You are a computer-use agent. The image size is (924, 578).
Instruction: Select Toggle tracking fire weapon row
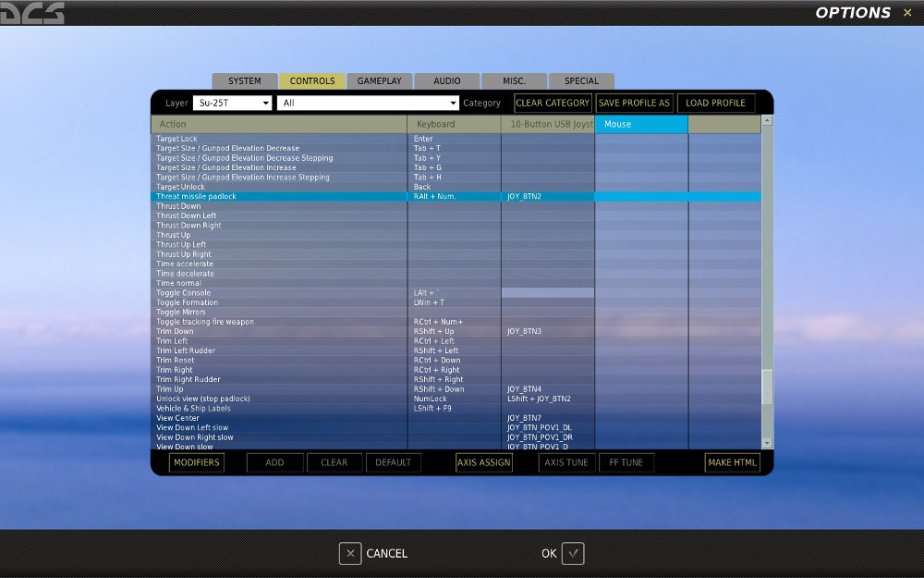(x=456, y=322)
